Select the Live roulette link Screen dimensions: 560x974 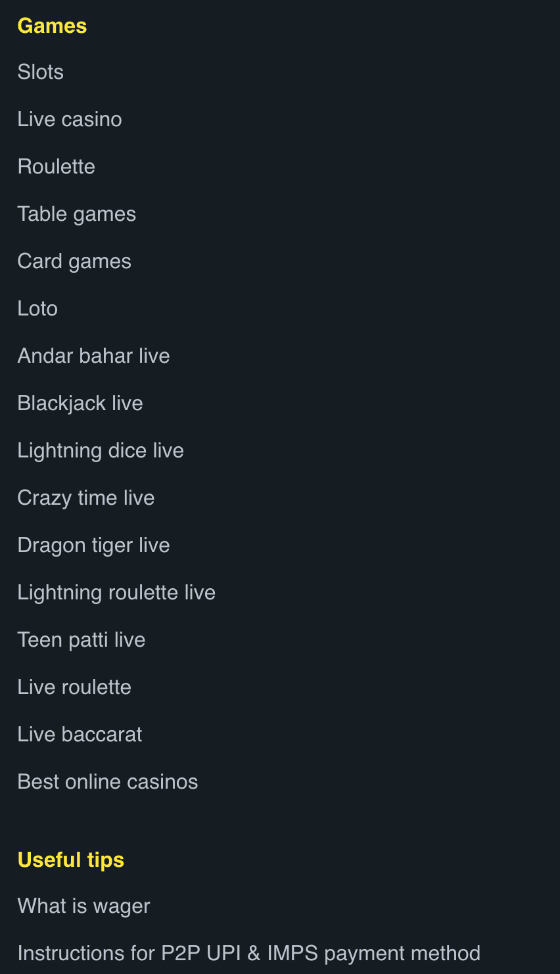point(74,687)
